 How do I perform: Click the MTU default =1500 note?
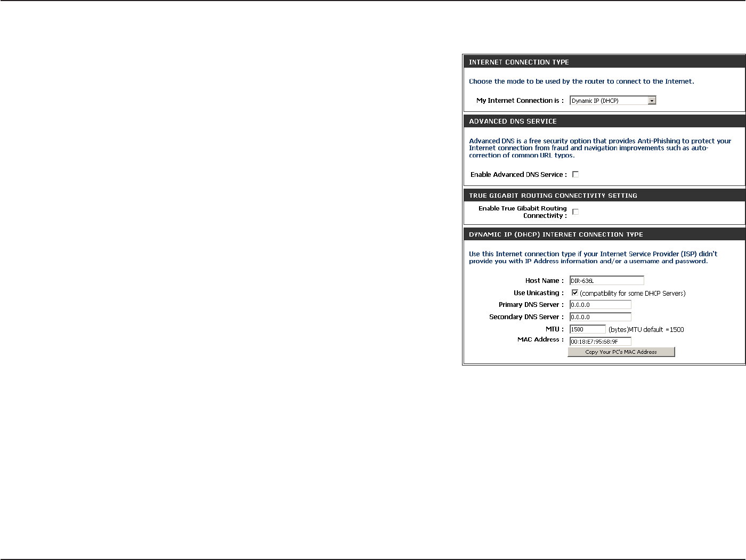[x=646, y=330]
